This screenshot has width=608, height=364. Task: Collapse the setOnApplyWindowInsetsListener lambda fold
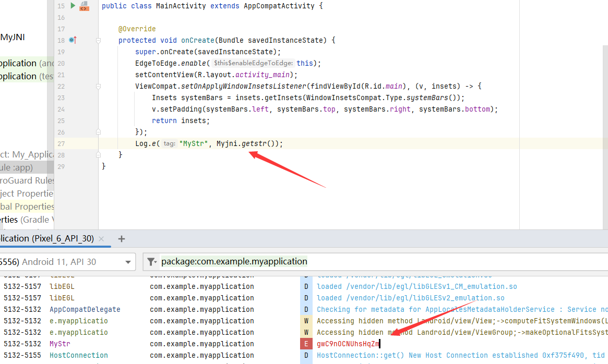click(x=98, y=86)
